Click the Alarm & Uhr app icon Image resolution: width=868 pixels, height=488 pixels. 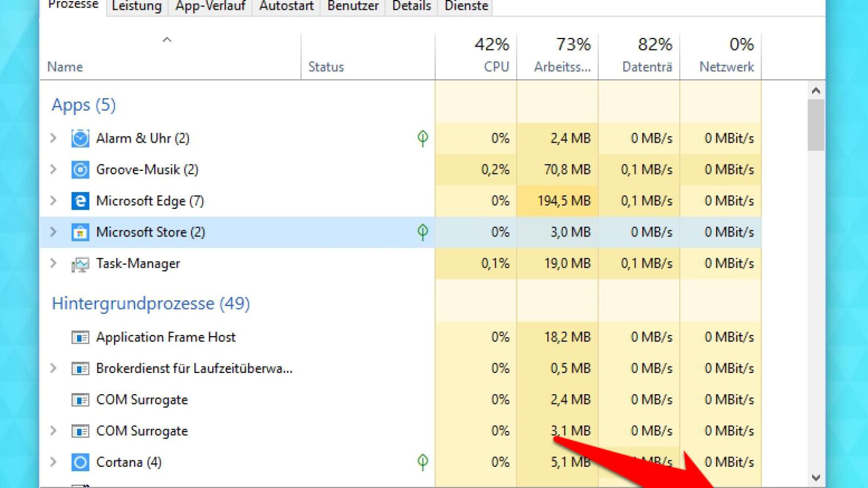point(80,138)
